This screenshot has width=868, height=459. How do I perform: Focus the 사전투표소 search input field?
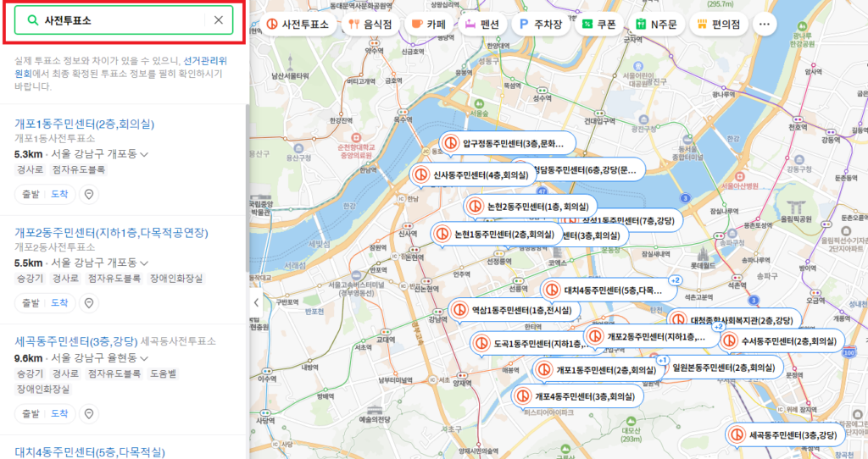[x=124, y=20]
